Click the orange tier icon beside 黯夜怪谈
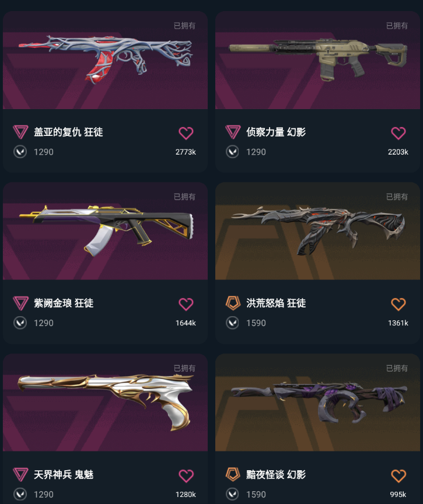This screenshot has height=504, width=423. 233,474
